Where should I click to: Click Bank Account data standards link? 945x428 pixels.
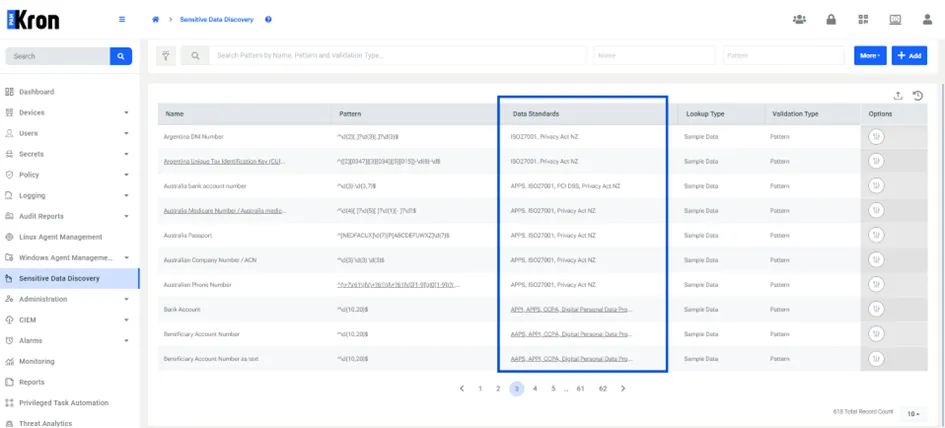[x=571, y=309]
